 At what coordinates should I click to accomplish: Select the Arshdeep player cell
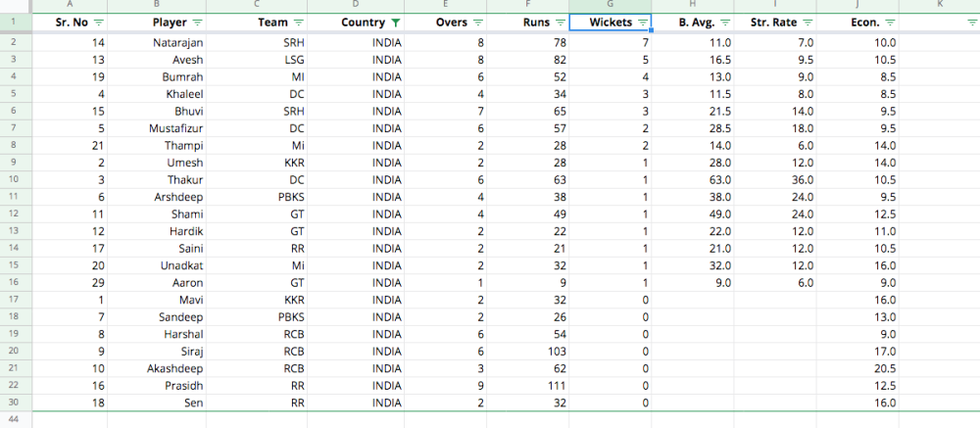pos(156,197)
